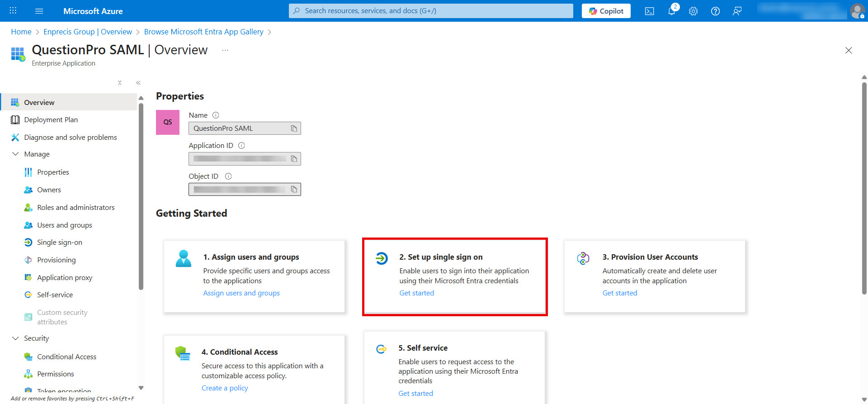Open more options ellipsis beside the title

(x=225, y=50)
